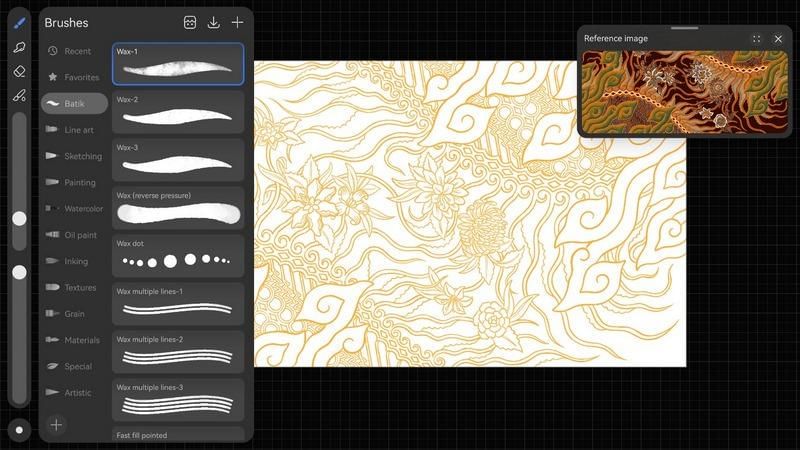
Task: Pick the Wax dot brush
Action: point(178,256)
